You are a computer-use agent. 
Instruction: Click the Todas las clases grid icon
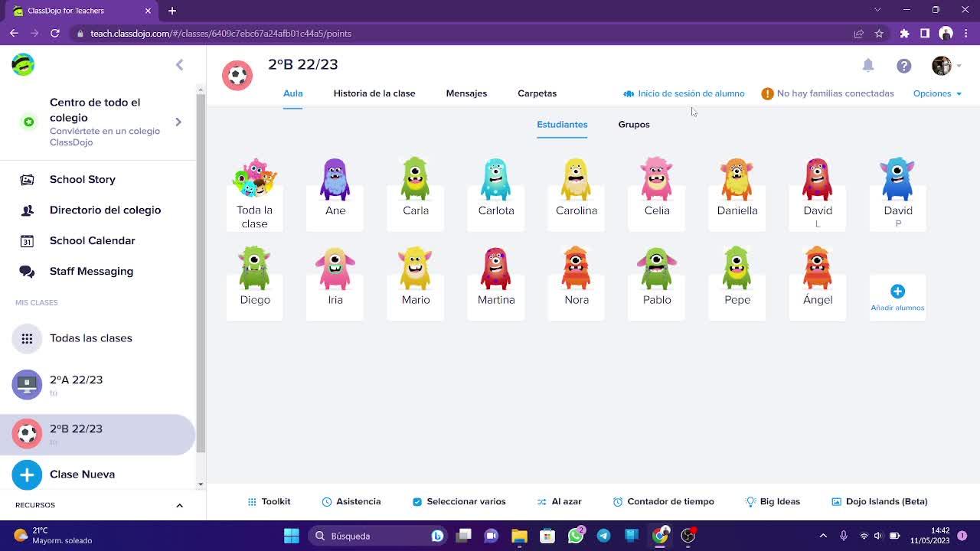coord(27,338)
